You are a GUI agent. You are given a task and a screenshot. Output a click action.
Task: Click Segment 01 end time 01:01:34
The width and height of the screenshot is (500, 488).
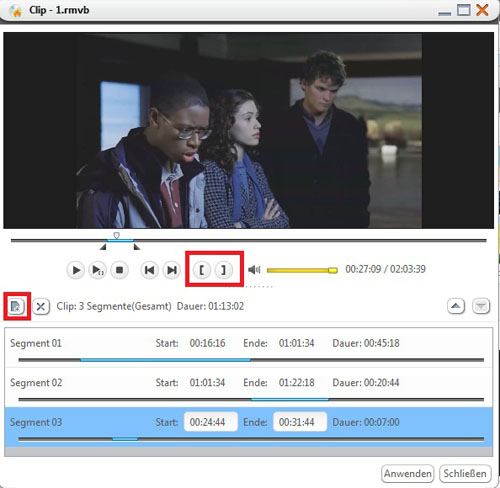pos(297,343)
